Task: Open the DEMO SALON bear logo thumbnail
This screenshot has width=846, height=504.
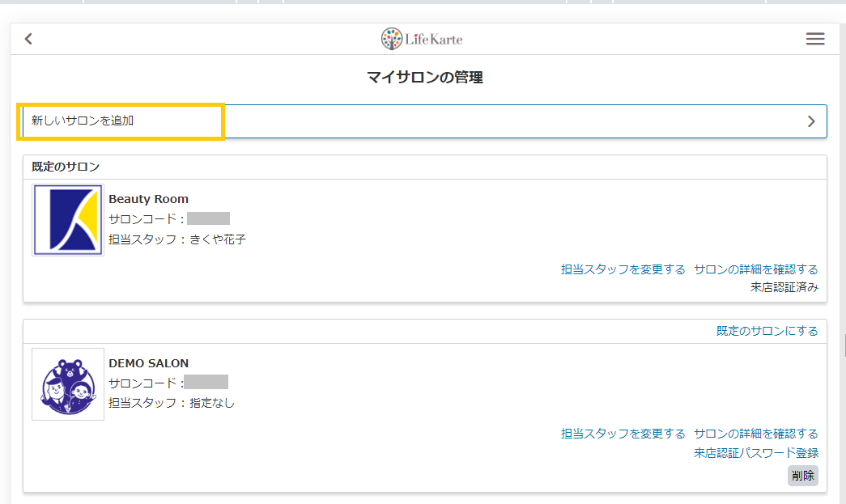Action: pos(68,384)
